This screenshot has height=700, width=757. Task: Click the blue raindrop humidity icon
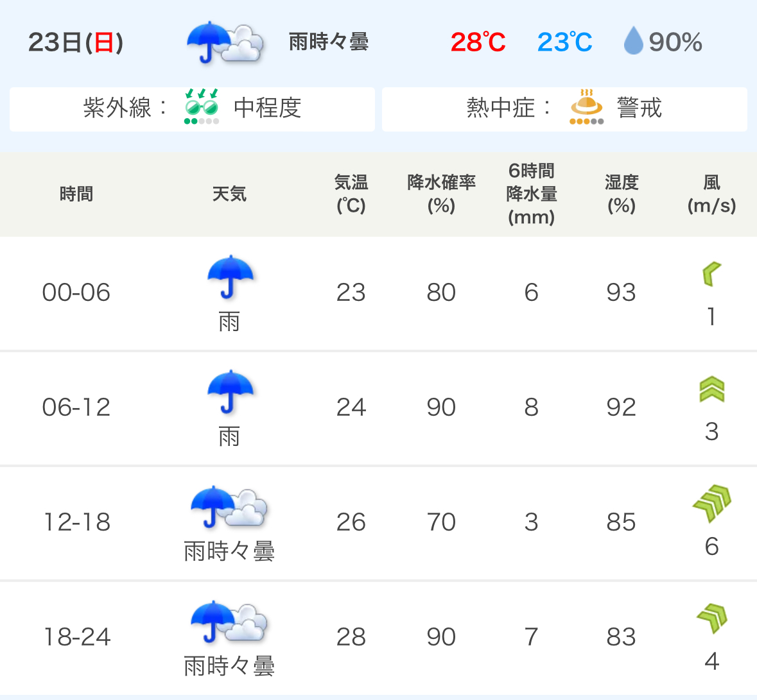(633, 42)
